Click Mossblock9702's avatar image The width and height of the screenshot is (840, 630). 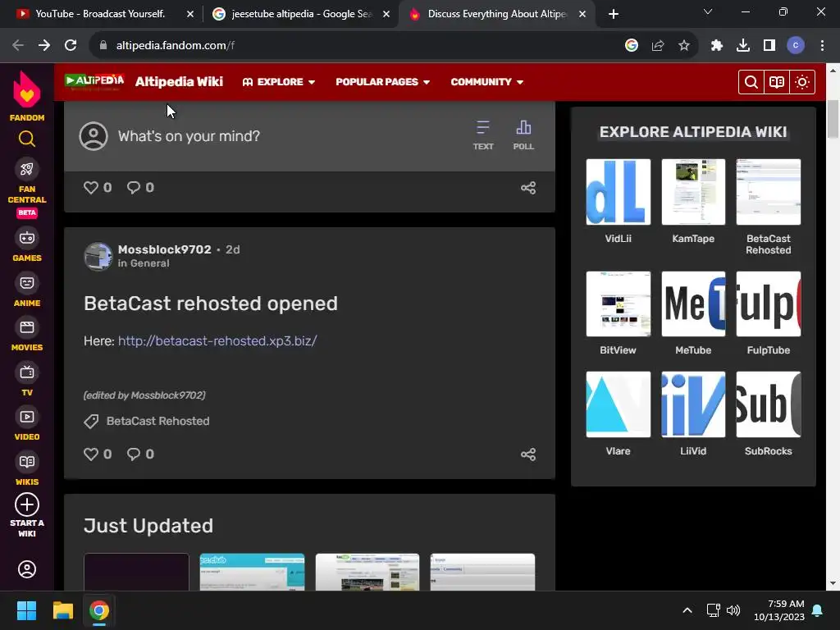point(98,256)
